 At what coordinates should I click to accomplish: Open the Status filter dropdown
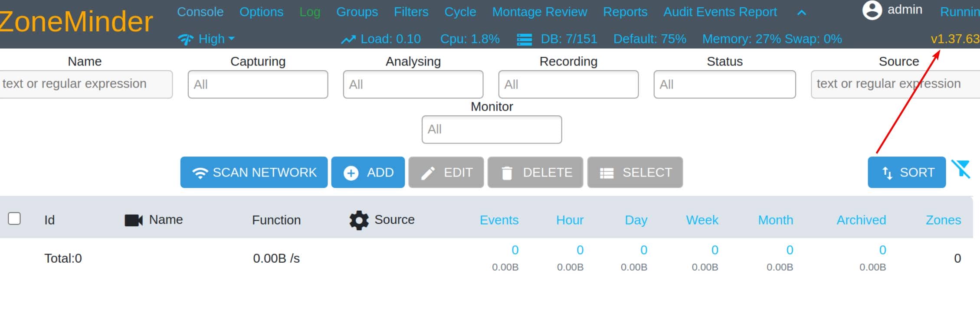point(724,85)
